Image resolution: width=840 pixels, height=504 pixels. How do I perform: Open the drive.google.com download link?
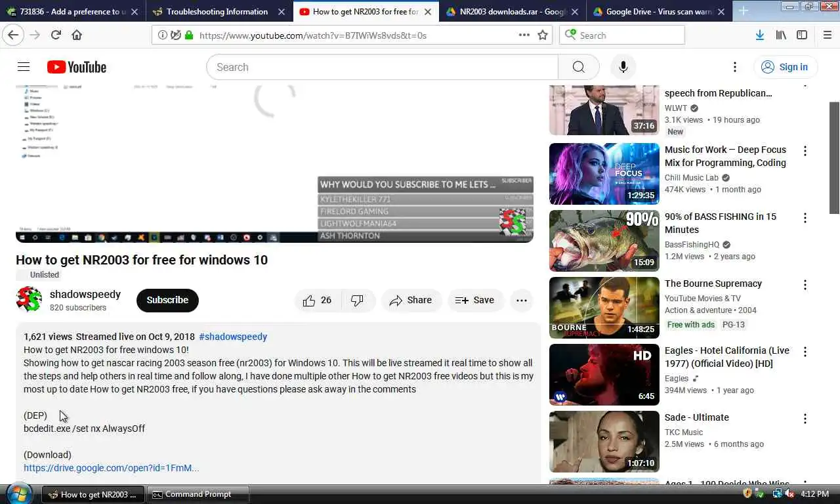(x=112, y=468)
